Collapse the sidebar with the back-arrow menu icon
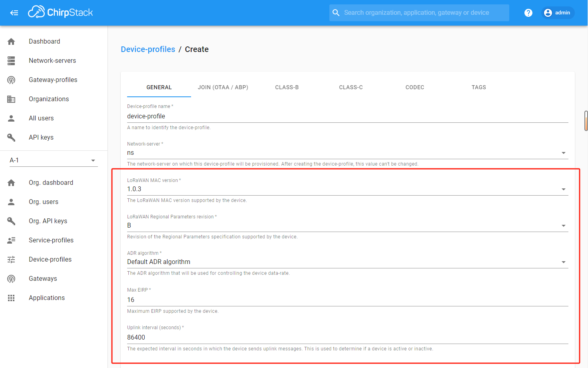 [x=14, y=13]
